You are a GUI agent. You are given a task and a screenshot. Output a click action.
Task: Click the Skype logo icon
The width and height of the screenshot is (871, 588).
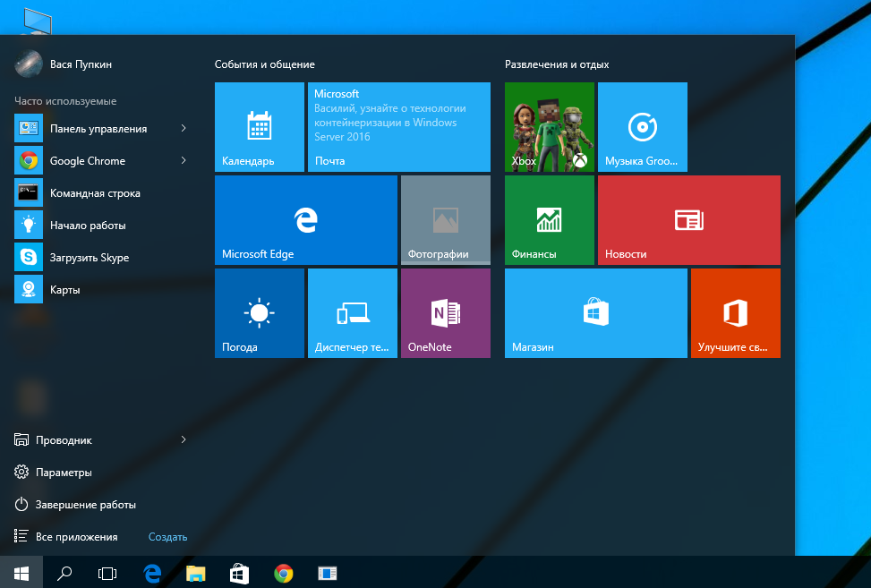pos(29,257)
